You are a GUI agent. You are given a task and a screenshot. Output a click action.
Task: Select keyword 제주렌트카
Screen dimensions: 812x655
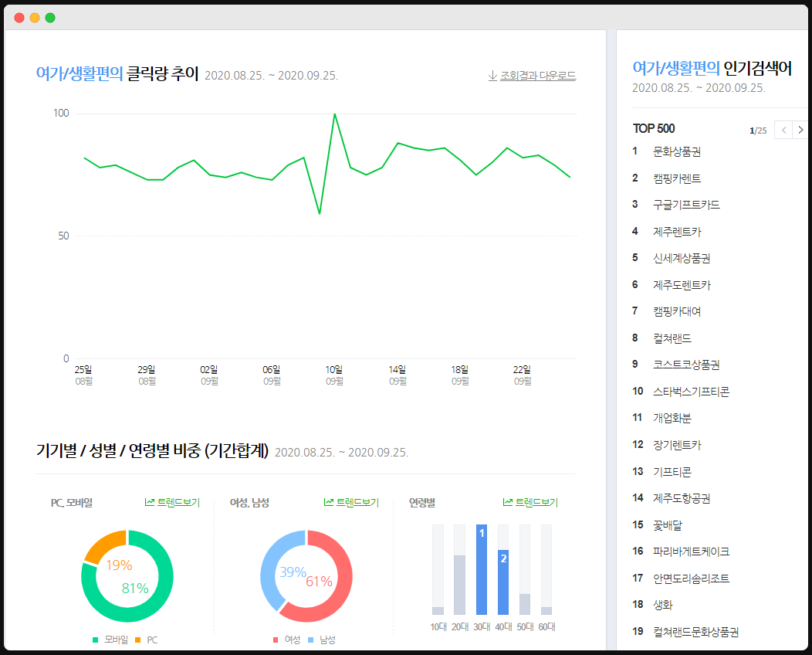tap(677, 232)
